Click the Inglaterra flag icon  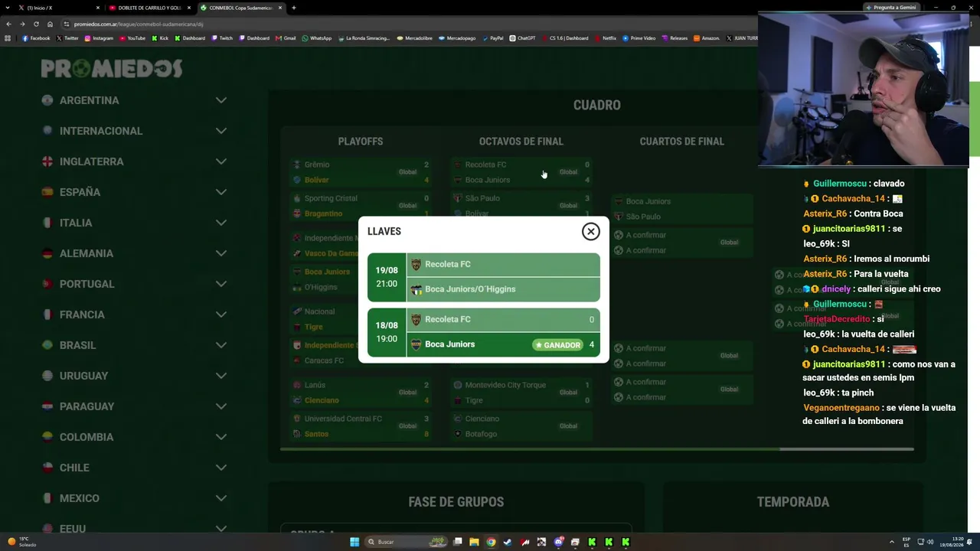tap(47, 161)
